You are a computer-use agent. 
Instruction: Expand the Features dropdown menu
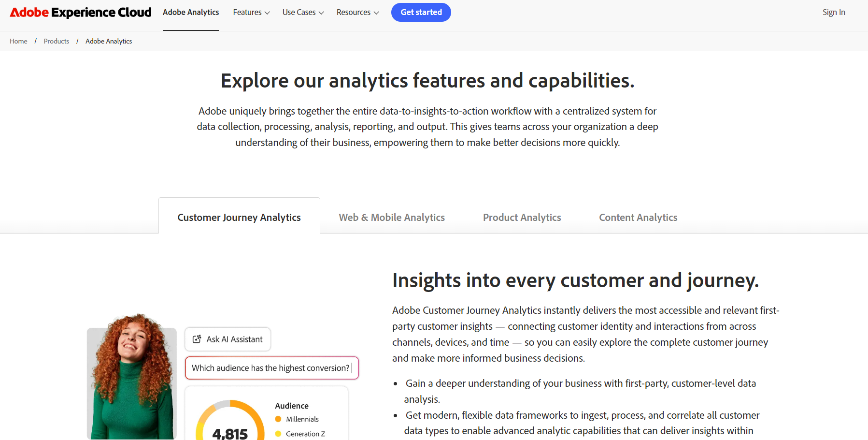(251, 12)
